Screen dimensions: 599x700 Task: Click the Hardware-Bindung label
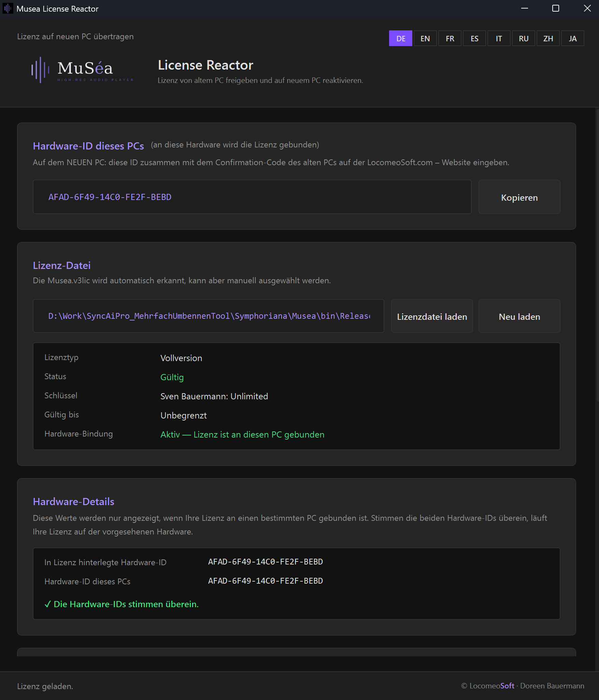coord(79,434)
